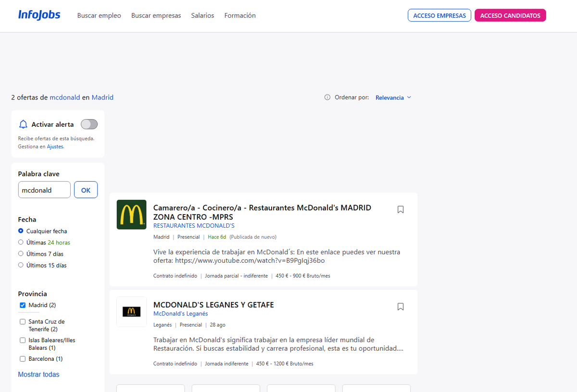
Task: Open Formación in the top navigation
Action: 240,15
